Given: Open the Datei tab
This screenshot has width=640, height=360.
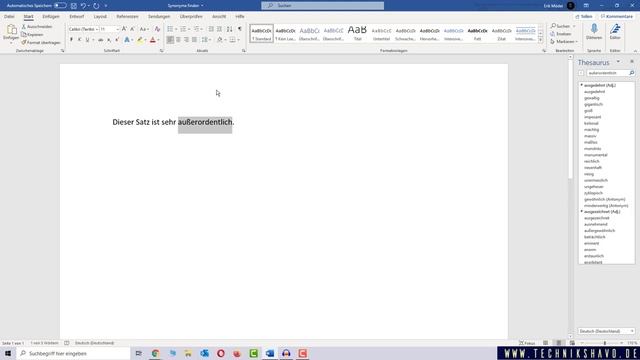Looking at the screenshot, I should point(9,16).
